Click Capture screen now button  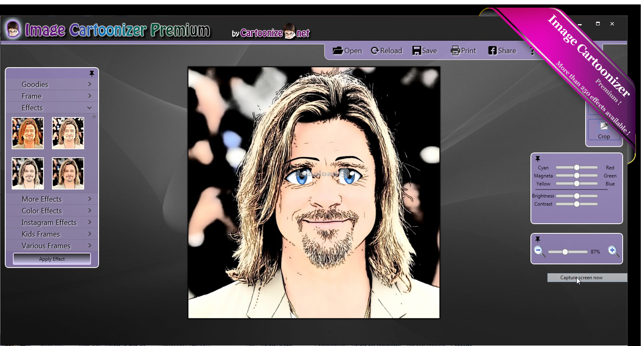pos(587,278)
